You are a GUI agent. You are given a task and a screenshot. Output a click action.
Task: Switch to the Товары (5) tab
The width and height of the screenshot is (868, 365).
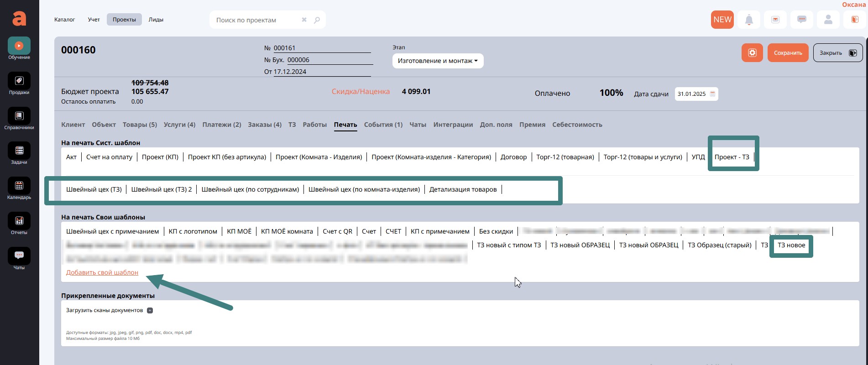140,125
